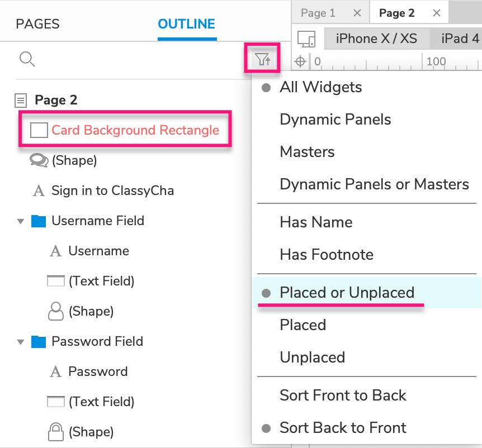Click the adaptive views device icon

(306, 39)
